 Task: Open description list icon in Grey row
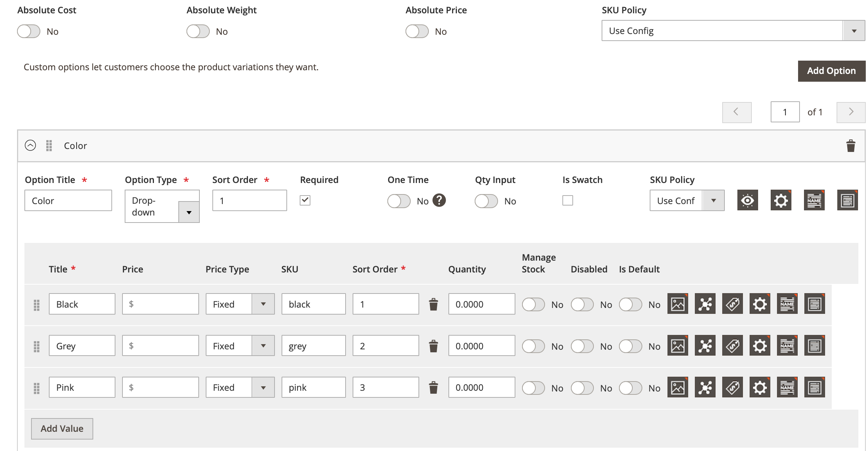point(814,346)
